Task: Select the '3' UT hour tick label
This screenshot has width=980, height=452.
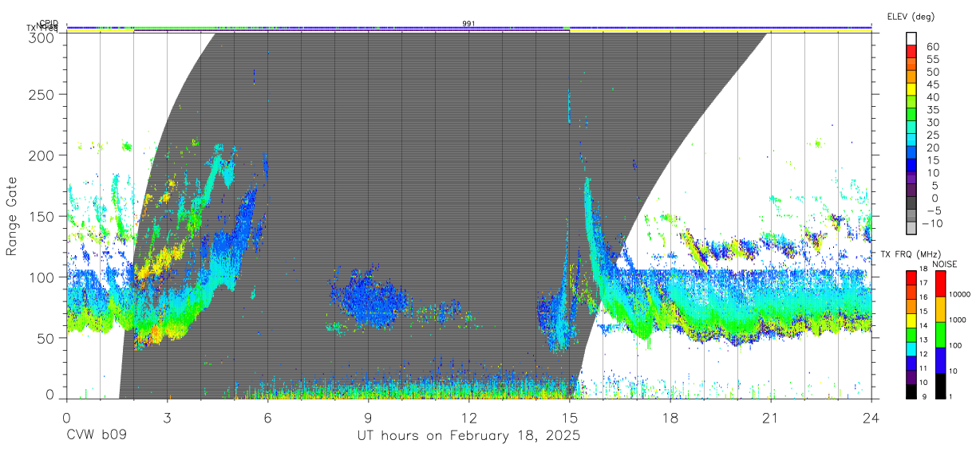Action: (167, 417)
